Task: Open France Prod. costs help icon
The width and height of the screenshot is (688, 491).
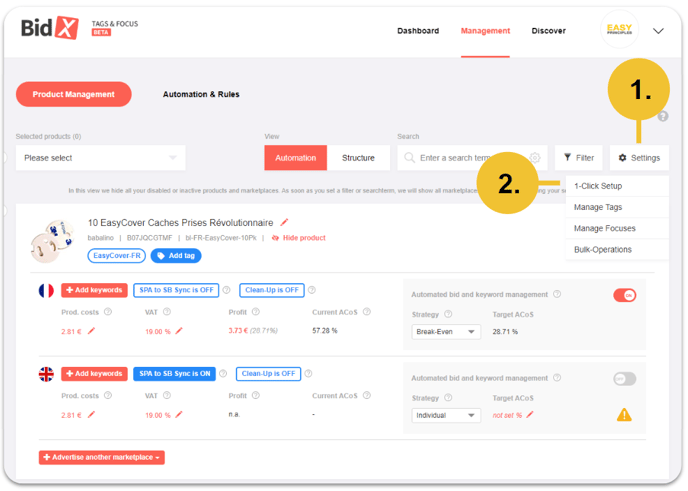Action: point(108,312)
